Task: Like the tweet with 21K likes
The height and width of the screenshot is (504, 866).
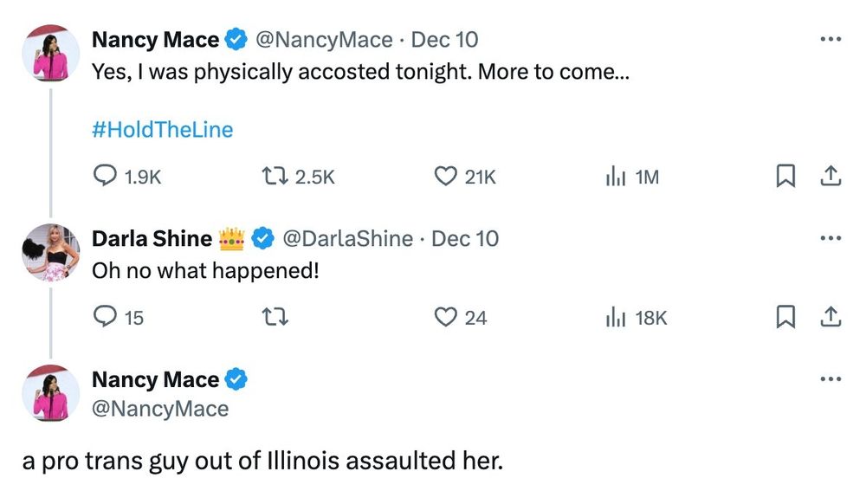Action: click(x=445, y=177)
